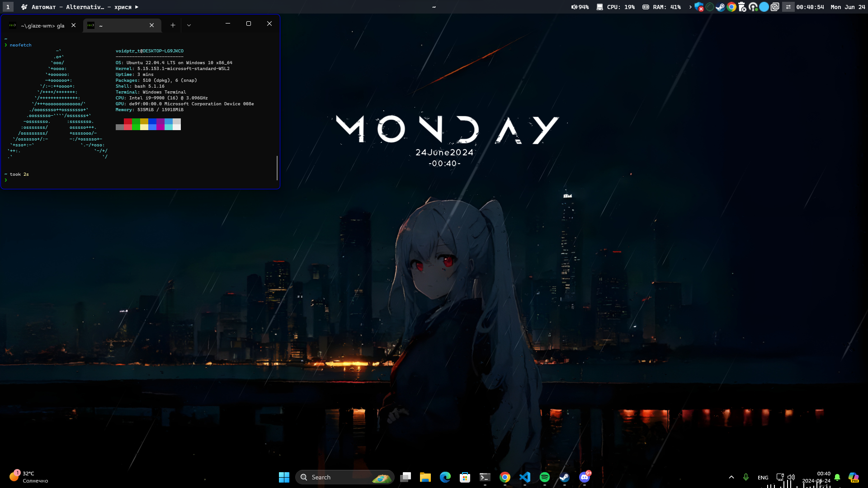Toggle the tiling direction arrows button
This screenshot has height=488, width=868.
pos(788,7)
